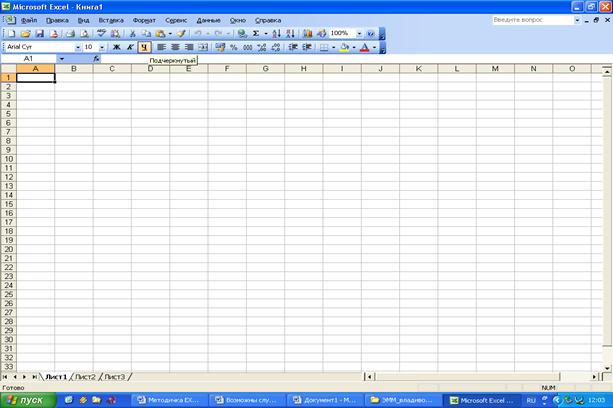Open the Формат menu

pos(144,20)
